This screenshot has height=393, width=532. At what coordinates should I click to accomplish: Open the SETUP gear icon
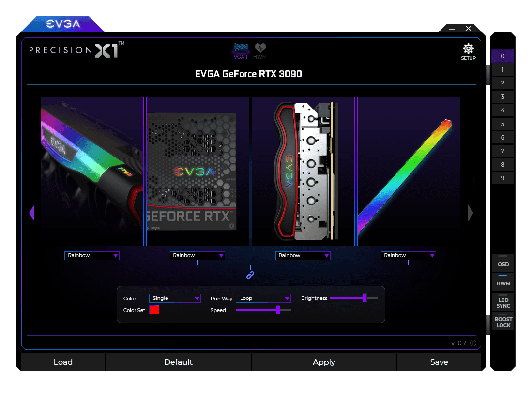[x=468, y=52]
